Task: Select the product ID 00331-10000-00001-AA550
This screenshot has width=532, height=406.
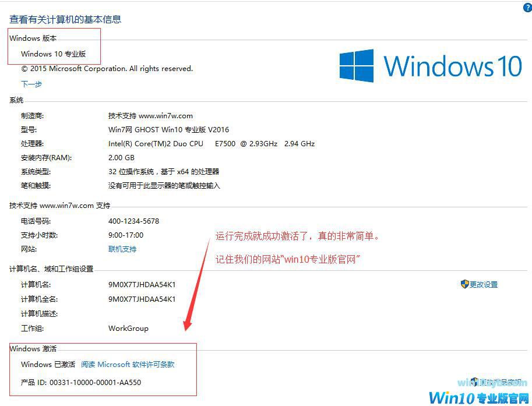Action: point(96,383)
